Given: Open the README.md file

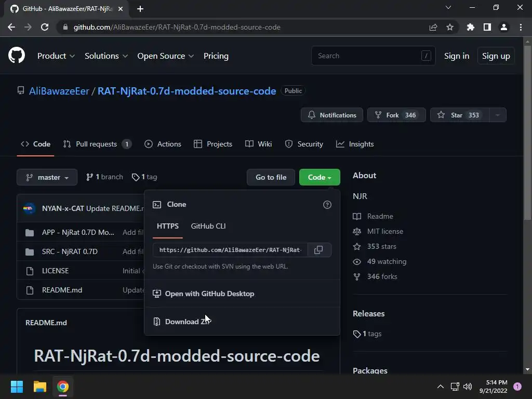Looking at the screenshot, I should pos(62,290).
